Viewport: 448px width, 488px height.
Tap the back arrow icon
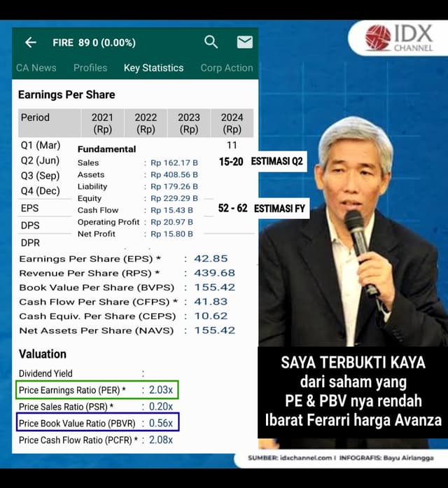tap(30, 43)
